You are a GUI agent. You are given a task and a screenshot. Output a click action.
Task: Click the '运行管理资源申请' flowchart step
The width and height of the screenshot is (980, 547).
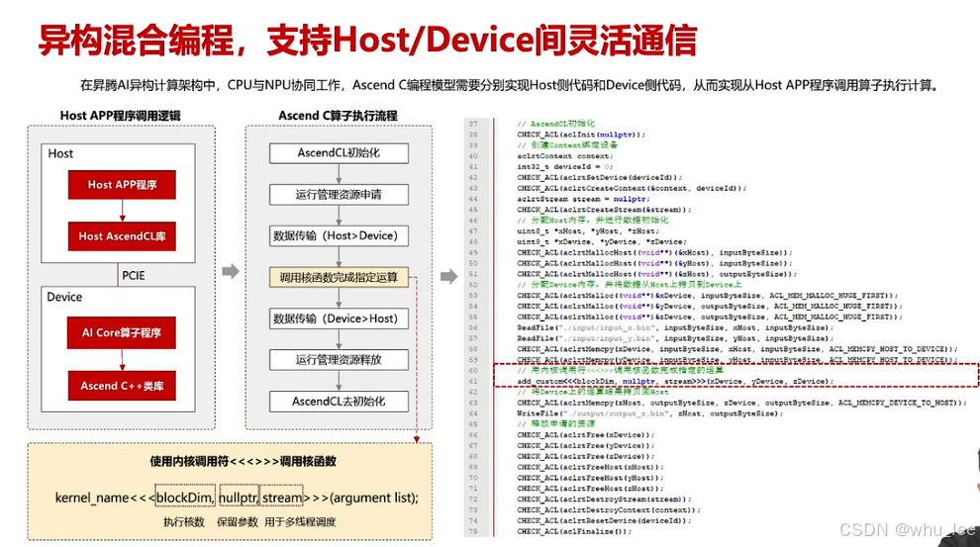tap(339, 194)
